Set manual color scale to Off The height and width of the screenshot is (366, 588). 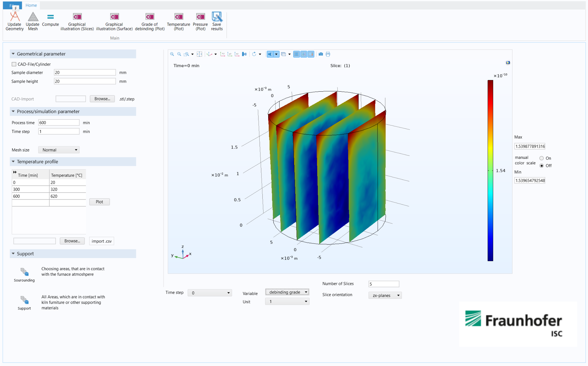point(542,166)
